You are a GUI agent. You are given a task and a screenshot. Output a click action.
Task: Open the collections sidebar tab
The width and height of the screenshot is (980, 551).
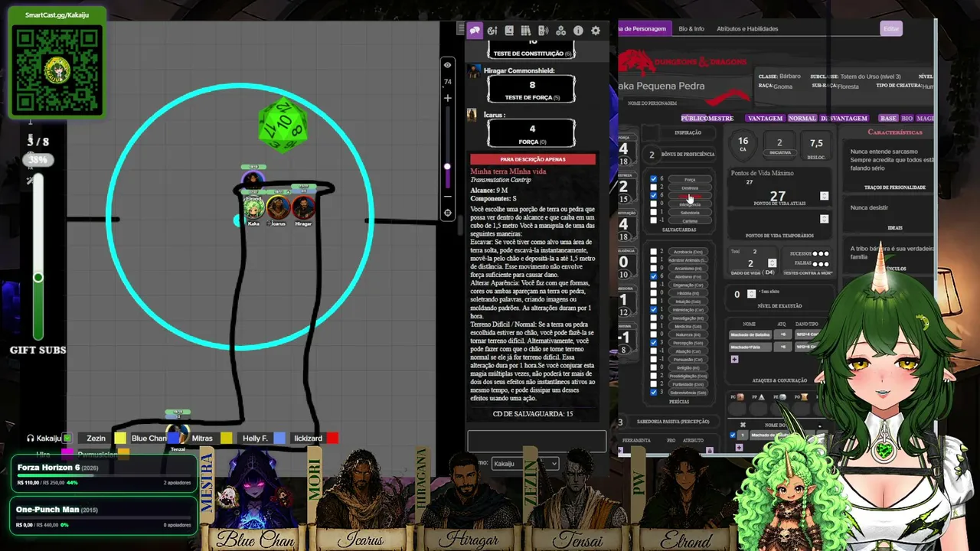pos(560,31)
